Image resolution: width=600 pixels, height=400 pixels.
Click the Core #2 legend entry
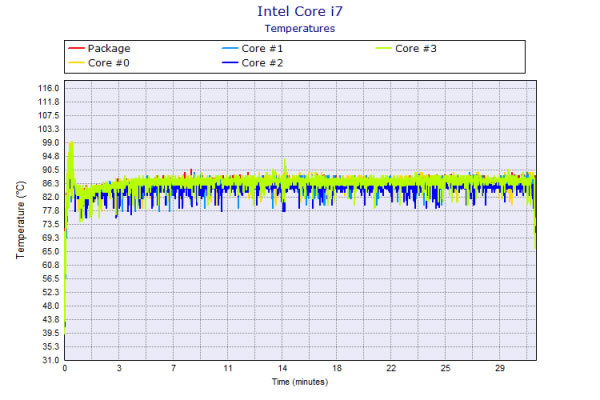(252, 63)
